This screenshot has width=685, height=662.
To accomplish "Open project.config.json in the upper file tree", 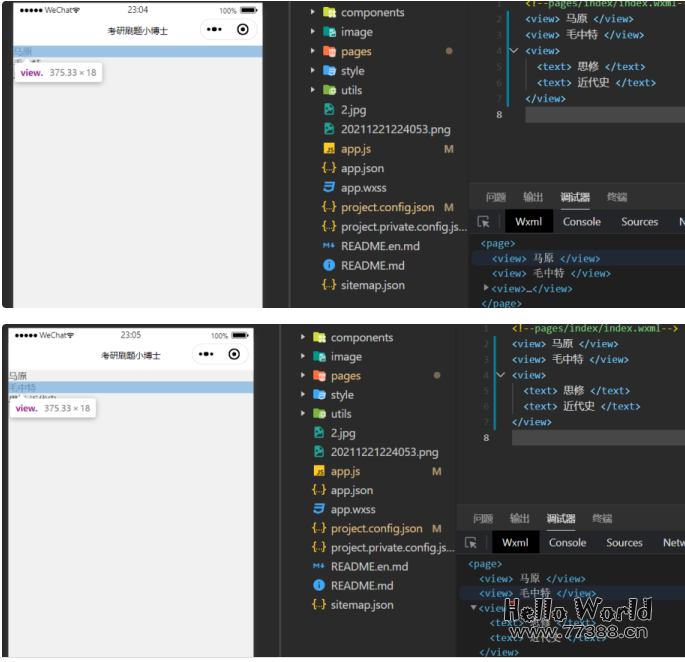I will coord(387,207).
